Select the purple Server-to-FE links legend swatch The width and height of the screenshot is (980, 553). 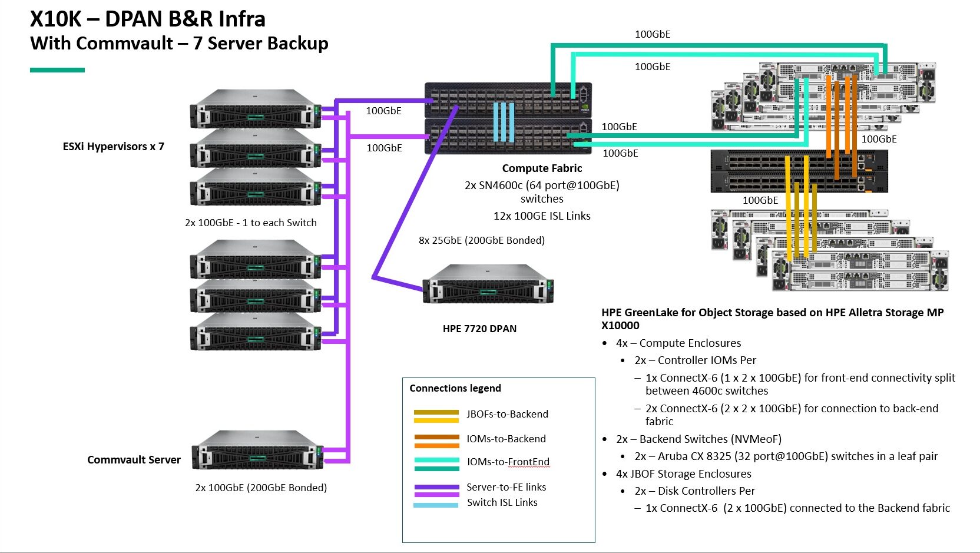(436, 490)
